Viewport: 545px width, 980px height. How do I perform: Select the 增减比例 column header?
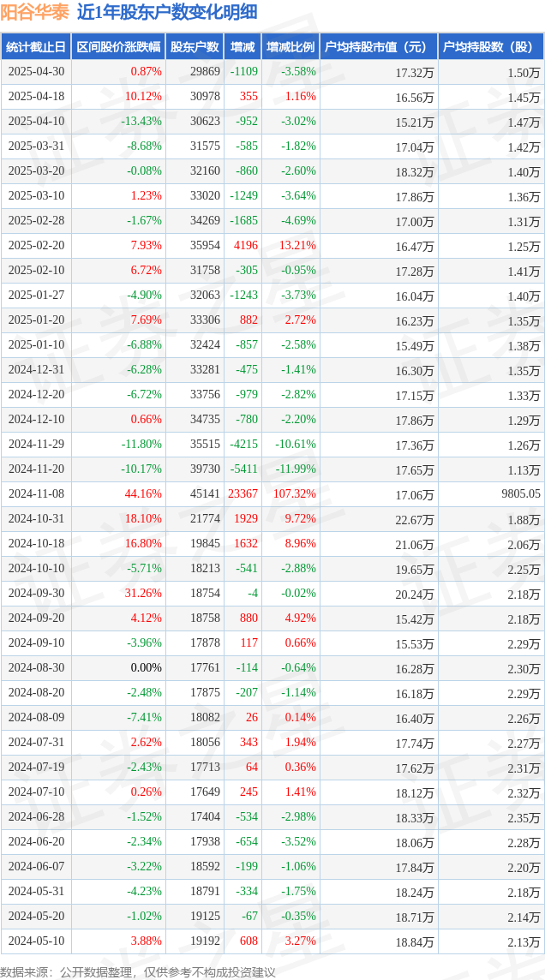tap(290, 47)
